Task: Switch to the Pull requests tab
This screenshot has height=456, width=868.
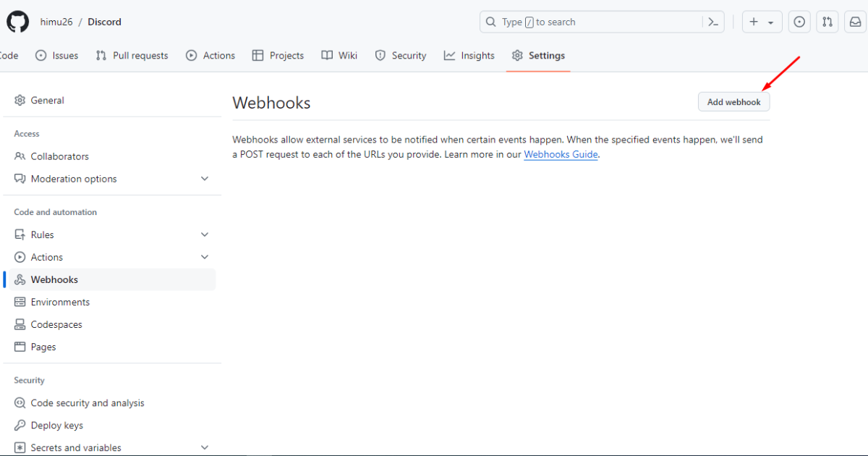Action: point(132,56)
